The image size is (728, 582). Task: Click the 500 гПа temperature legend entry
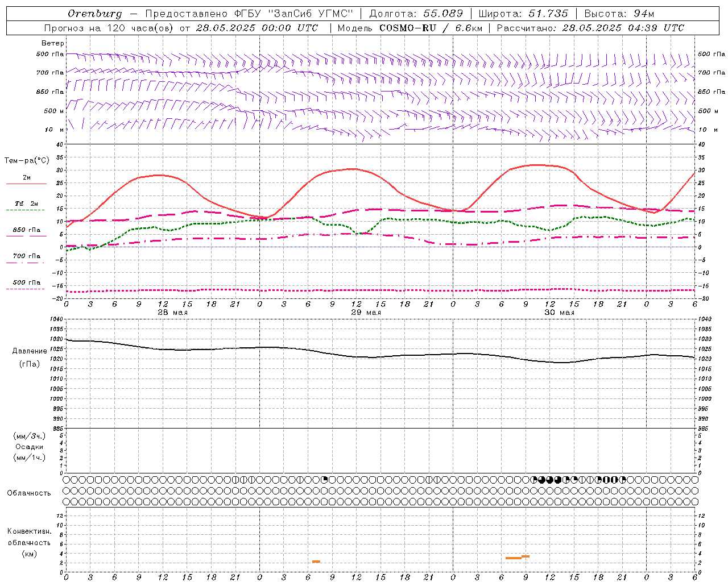click(27, 282)
